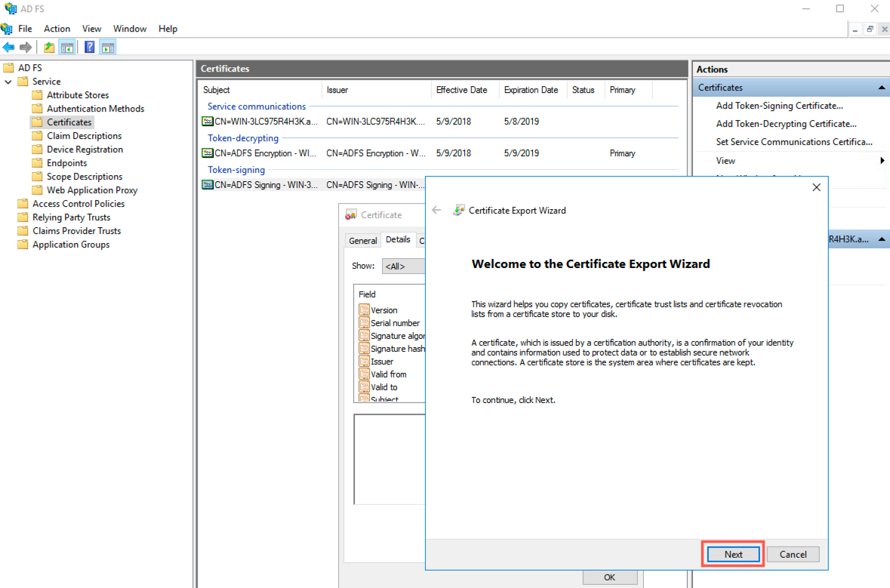Collapse the Certificates section in the Actions pane
This screenshot has width=890, height=588.
[x=881, y=87]
